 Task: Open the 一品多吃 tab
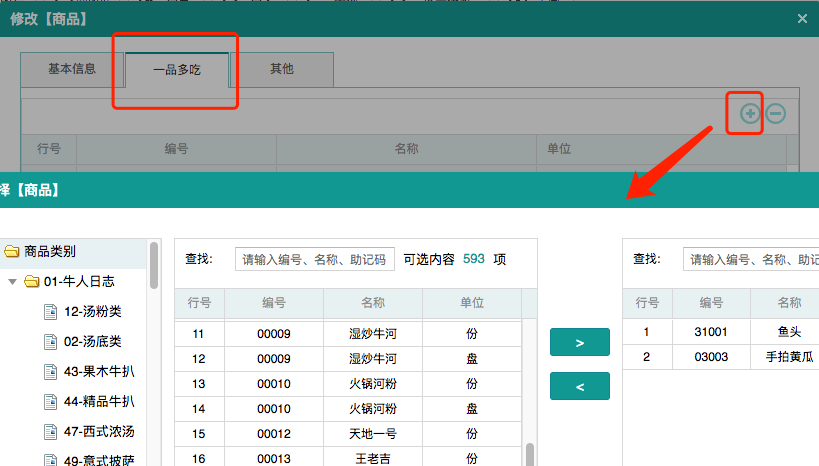pos(177,70)
